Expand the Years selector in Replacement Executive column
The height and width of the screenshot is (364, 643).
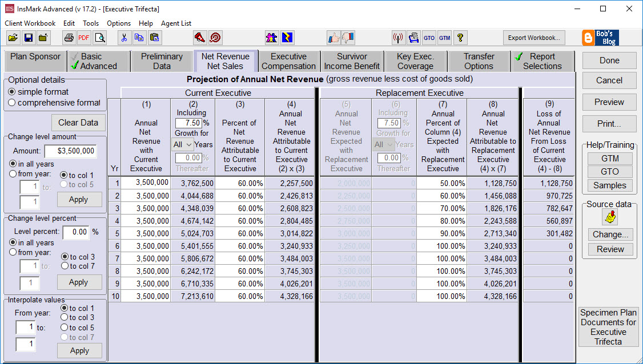[384, 144]
